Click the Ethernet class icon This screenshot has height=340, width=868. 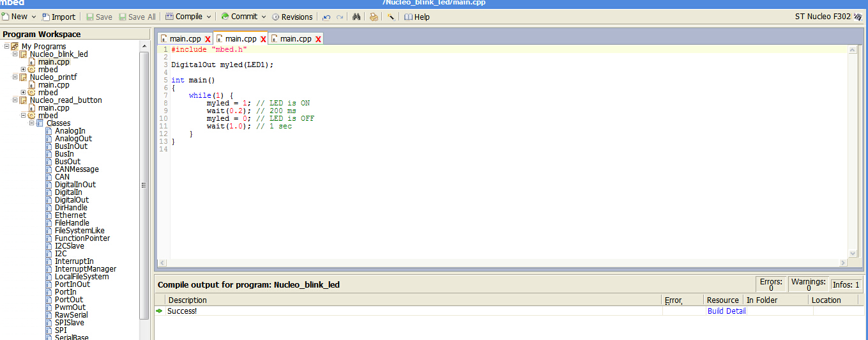click(49, 215)
